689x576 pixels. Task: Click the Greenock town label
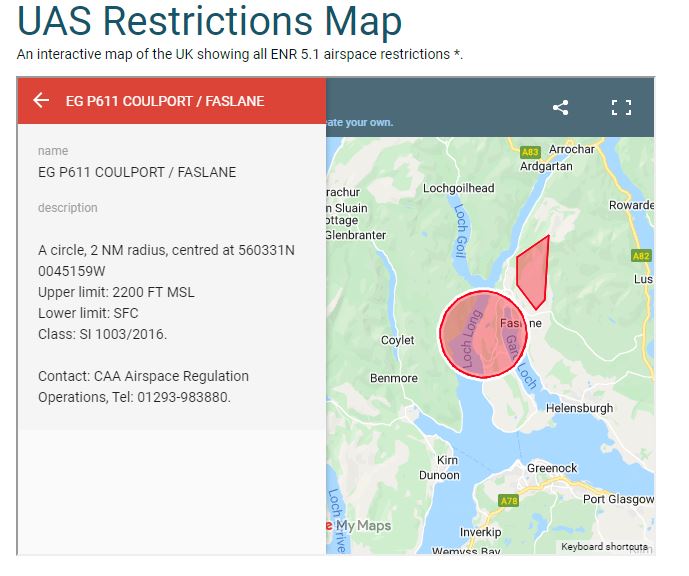click(x=552, y=467)
